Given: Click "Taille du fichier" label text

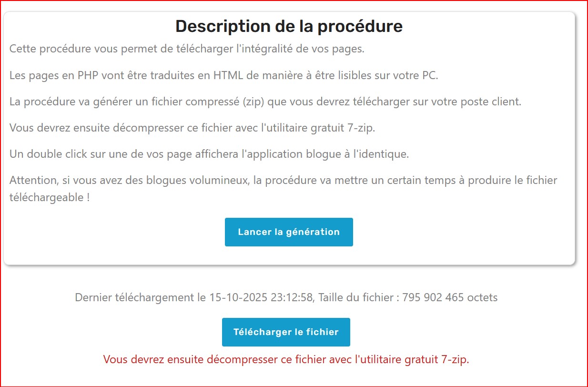Looking at the screenshot, I should click(355, 298).
